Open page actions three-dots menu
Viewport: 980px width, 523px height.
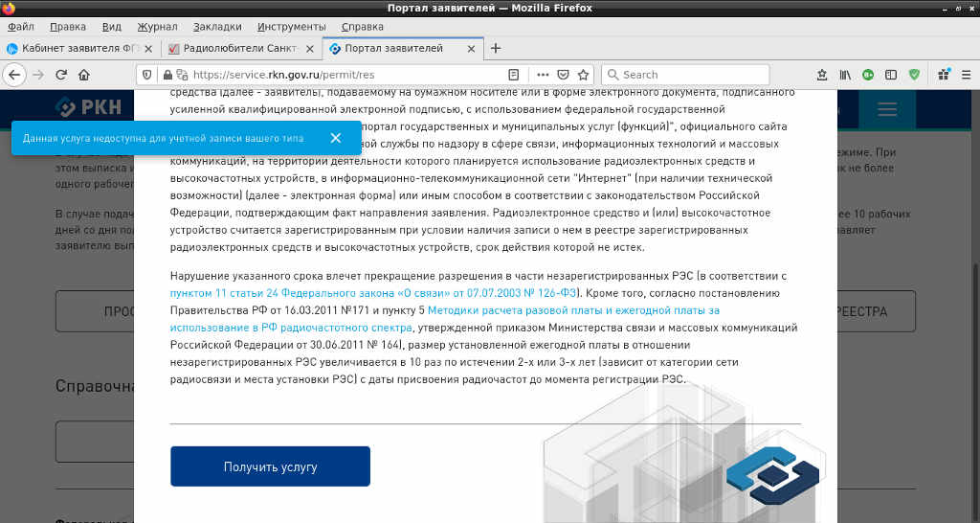point(543,75)
